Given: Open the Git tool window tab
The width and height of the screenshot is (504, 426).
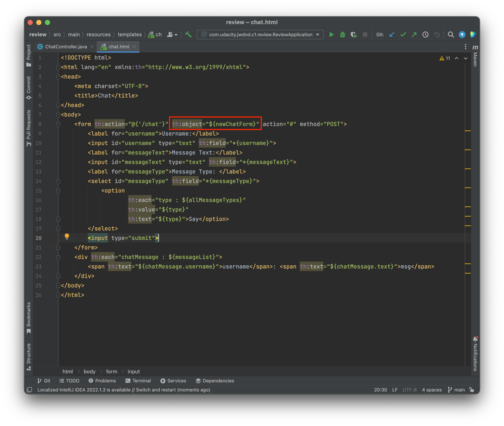Looking at the screenshot, I should point(44,381).
